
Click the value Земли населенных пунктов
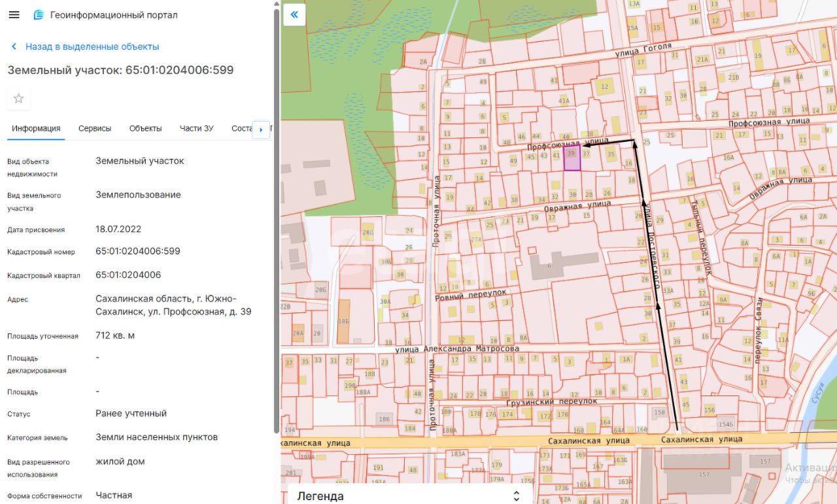coord(157,437)
